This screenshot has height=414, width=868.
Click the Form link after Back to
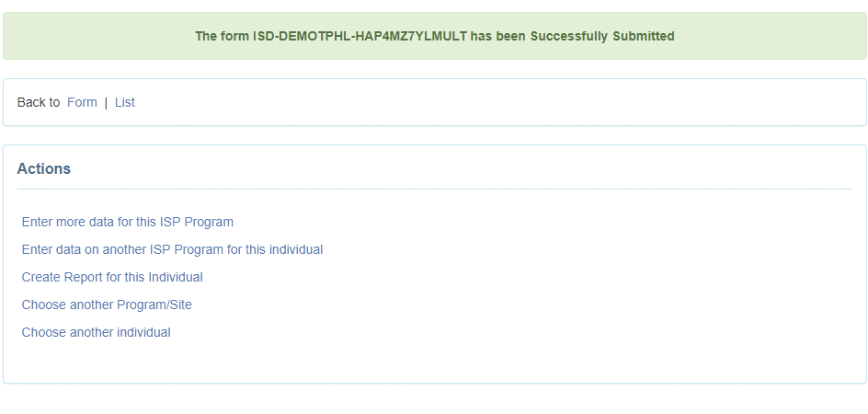click(x=82, y=102)
